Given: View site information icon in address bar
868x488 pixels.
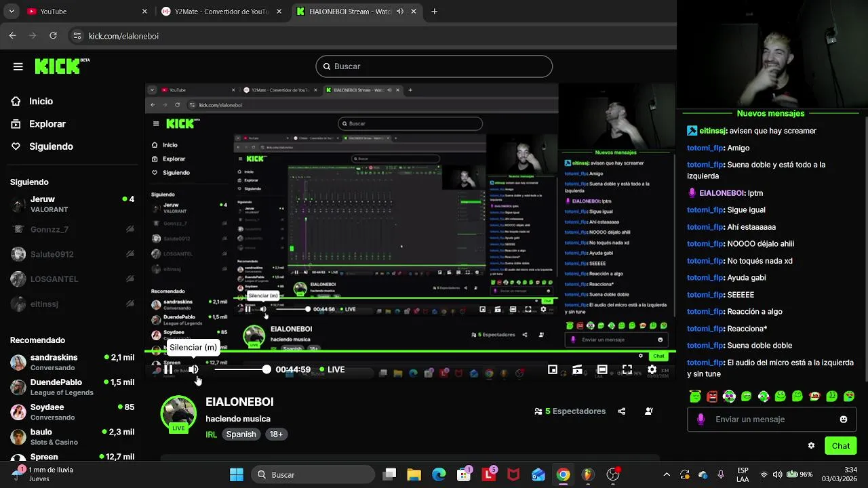Looking at the screenshot, I should [77, 36].
